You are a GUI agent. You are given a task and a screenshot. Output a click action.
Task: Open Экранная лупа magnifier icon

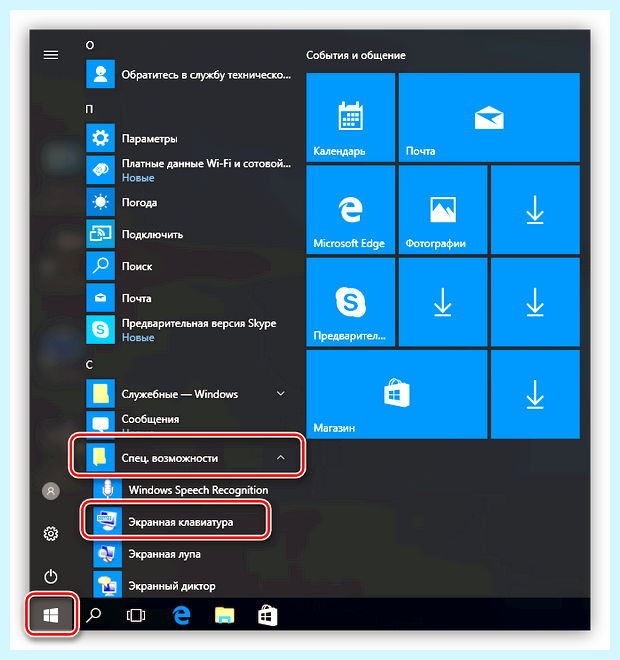point(107,554)
